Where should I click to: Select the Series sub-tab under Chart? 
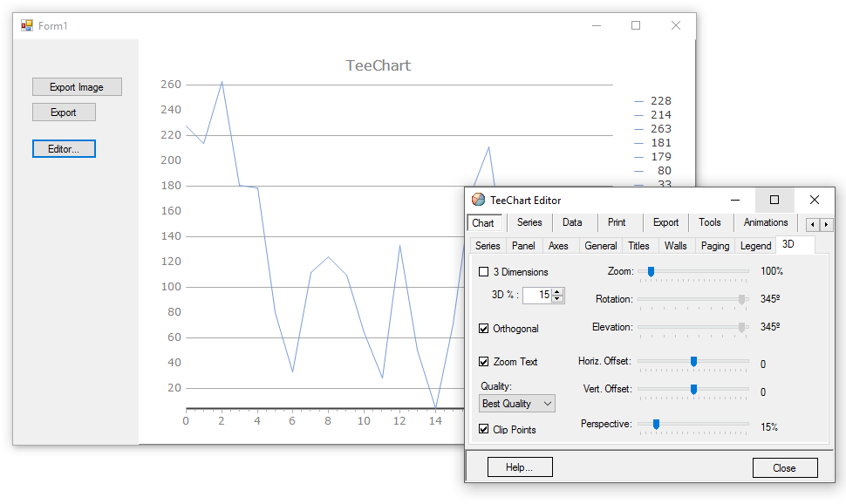488,246
